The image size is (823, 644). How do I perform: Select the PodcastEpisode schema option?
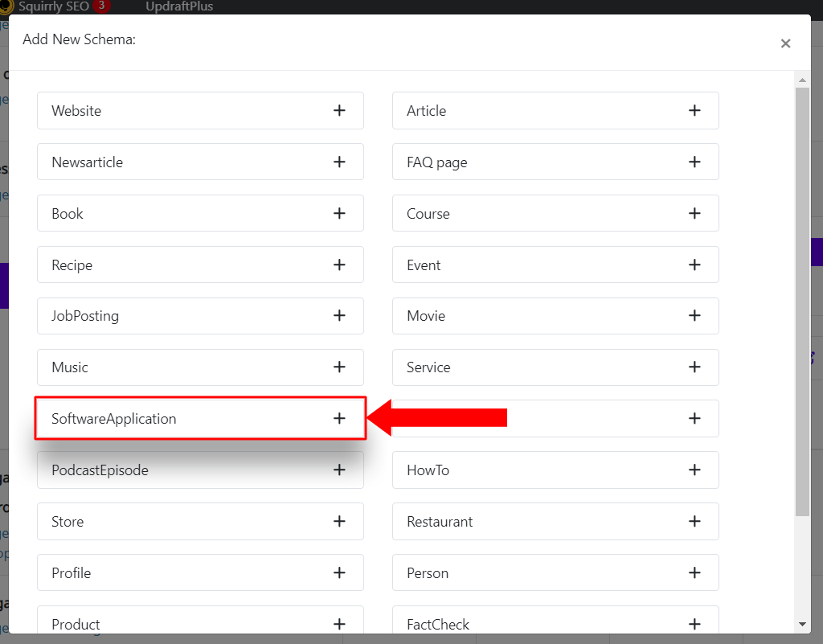[200, 470]
